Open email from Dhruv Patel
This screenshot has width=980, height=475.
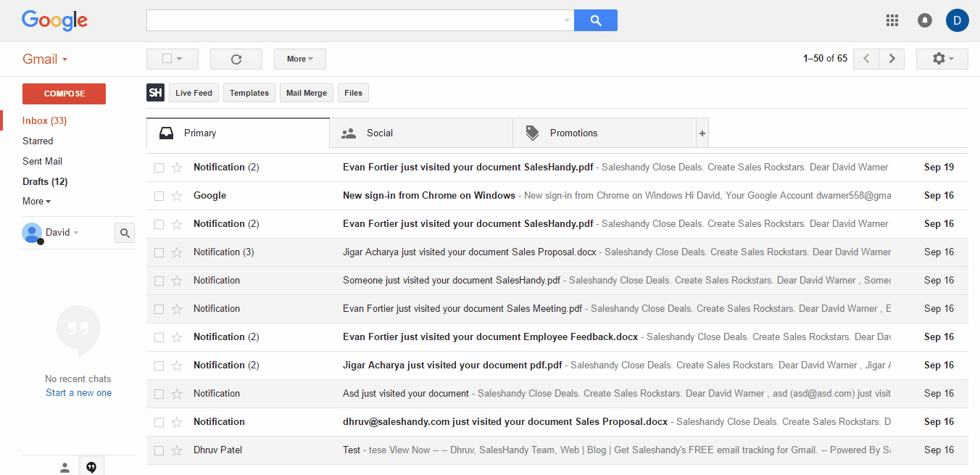point(557,450)
